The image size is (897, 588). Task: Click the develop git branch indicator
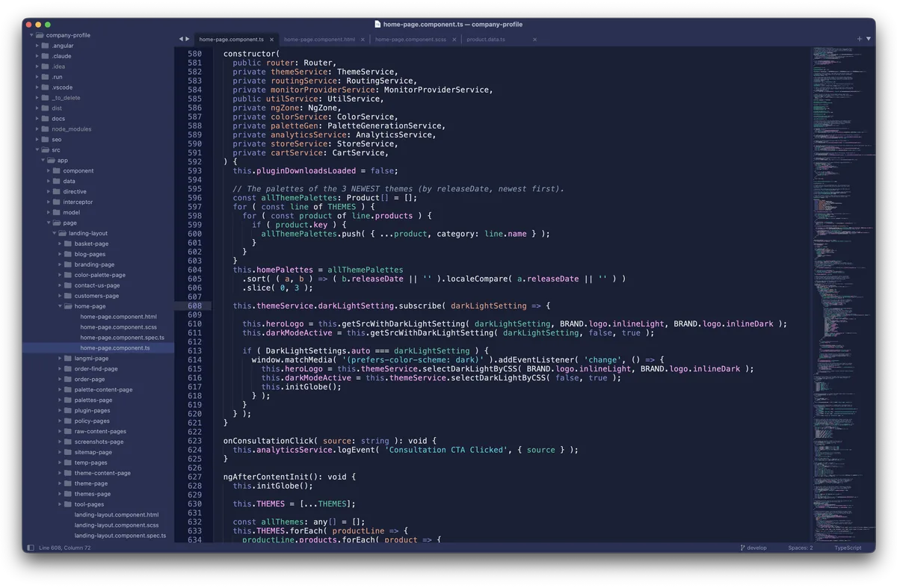coord(753,548)
